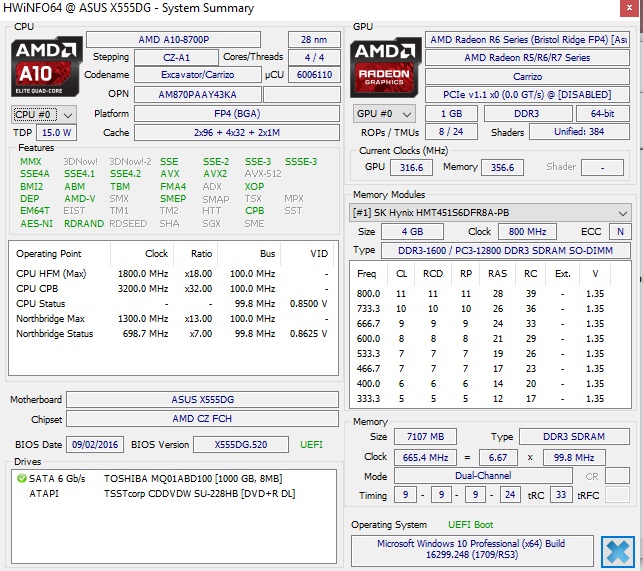Click the Shaders Unified: 384 field
The height and width of the screenshot is (571, 643).
click(579, 132)
